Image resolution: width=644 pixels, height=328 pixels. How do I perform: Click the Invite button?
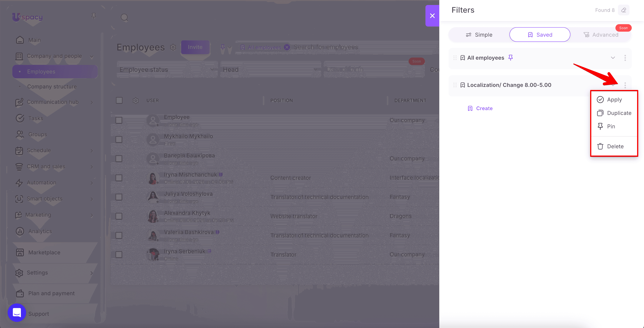195,47
